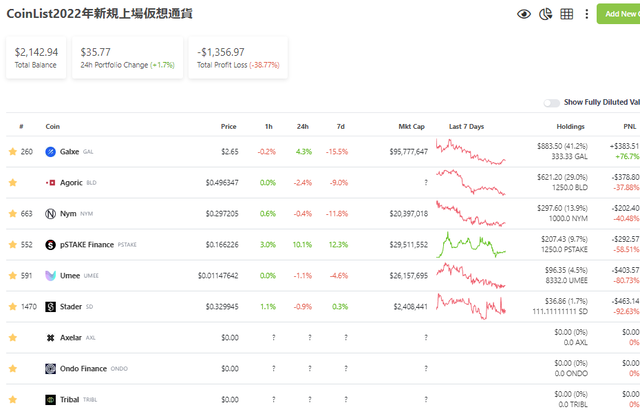Sort by the 24h change column
The height and width of the screenshot is (414, 640).
[x=302, y=127]
